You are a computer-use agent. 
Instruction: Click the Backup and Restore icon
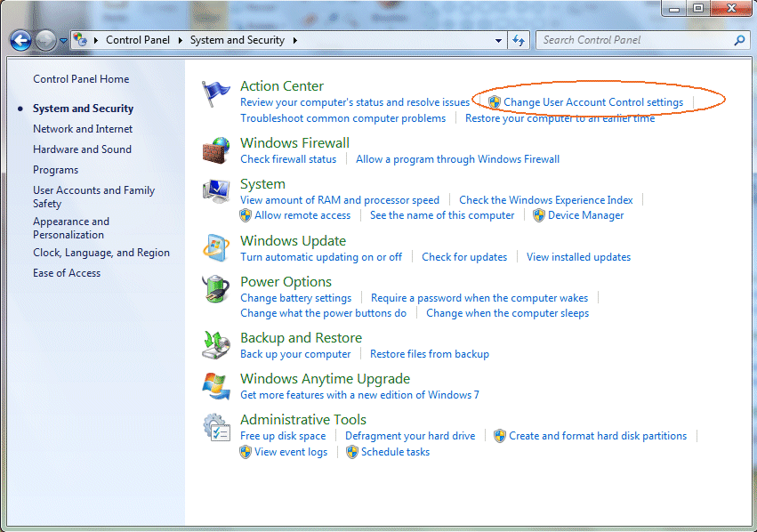pos(216,345)
